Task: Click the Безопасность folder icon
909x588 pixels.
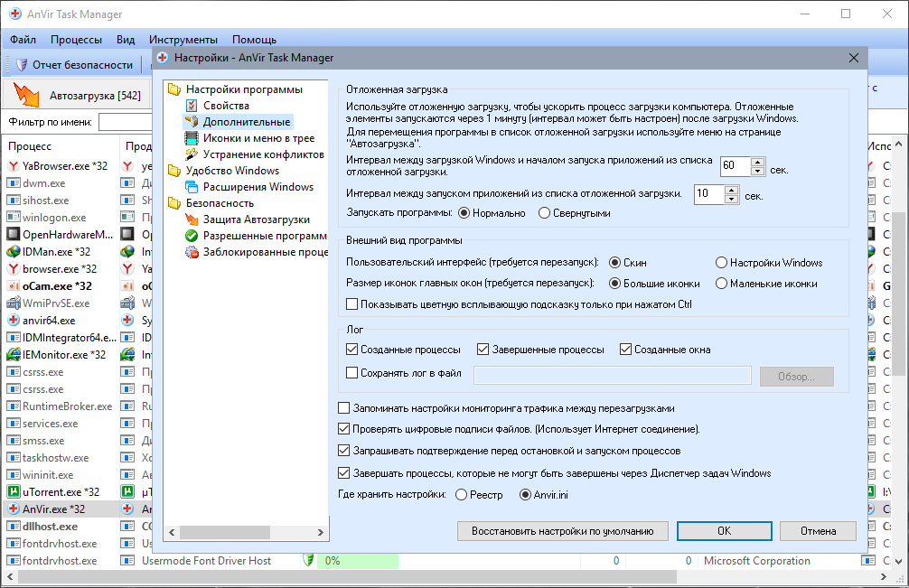Action: (x=174, y=202)
